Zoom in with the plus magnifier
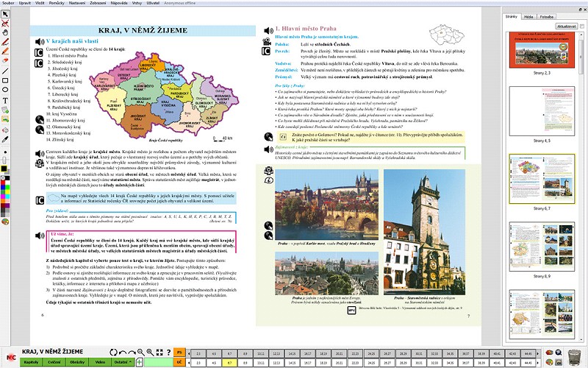This screenshot has height=368, width=588. pyautogui.click(x=150, y=353)
